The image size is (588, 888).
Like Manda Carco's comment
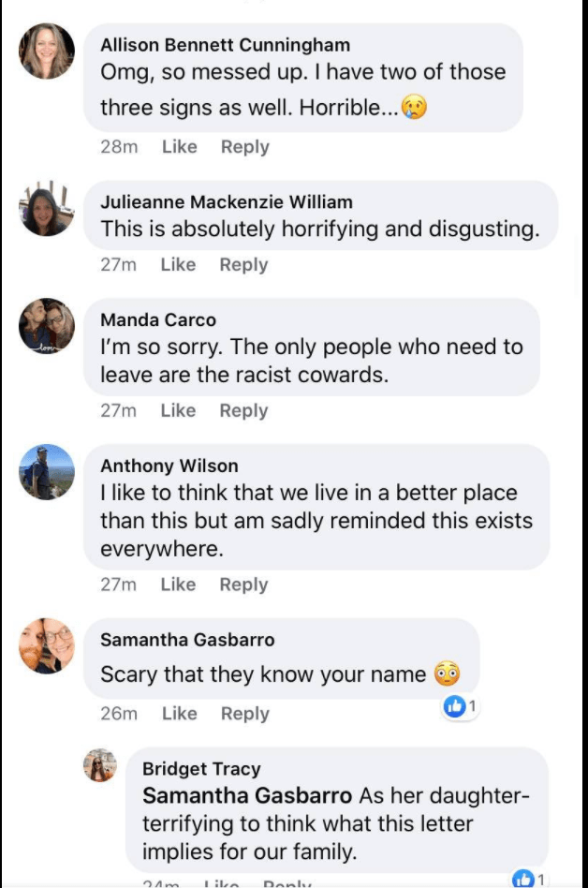[178, 410]
